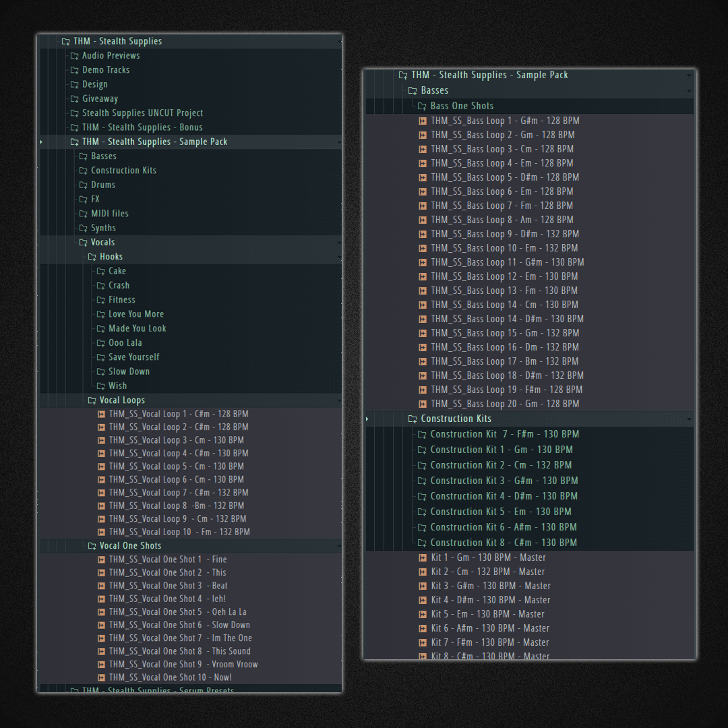Viewport: 728px width, 728px height.
Task: Open the Stealth Supplies UNCUT Project folder
Action: 142,113
